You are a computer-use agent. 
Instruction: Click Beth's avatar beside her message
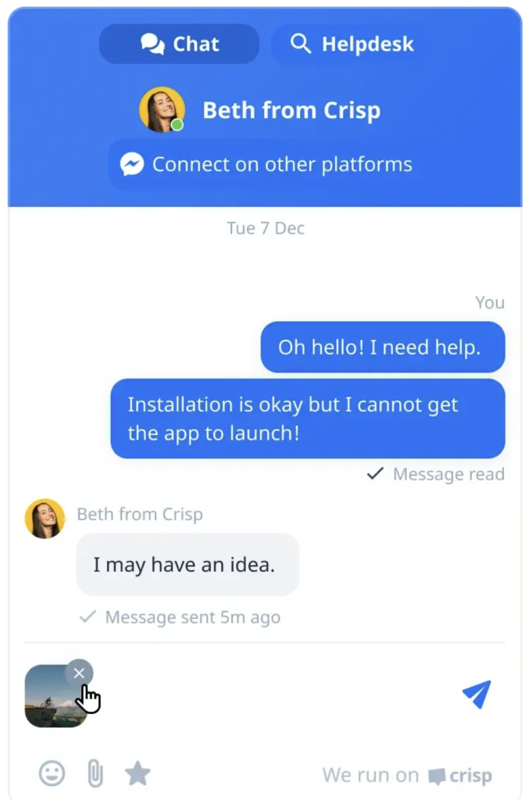(45, 519)
